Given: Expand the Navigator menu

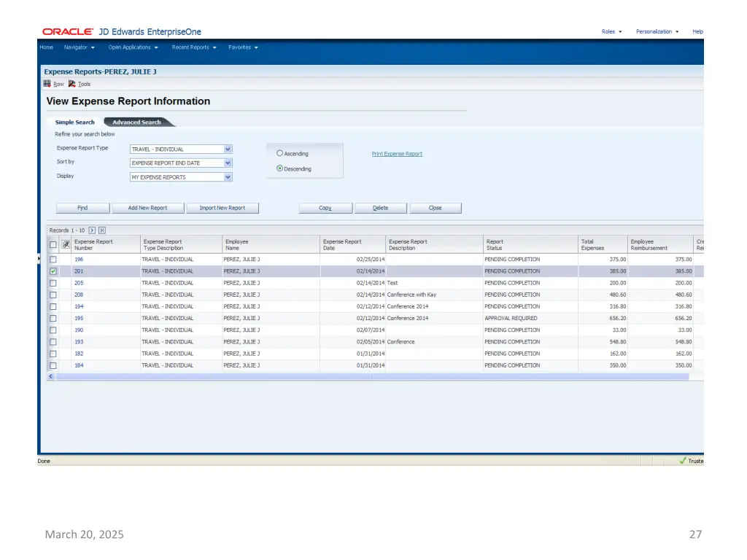Looking at the screenshot, I should (x=79, y=47).
